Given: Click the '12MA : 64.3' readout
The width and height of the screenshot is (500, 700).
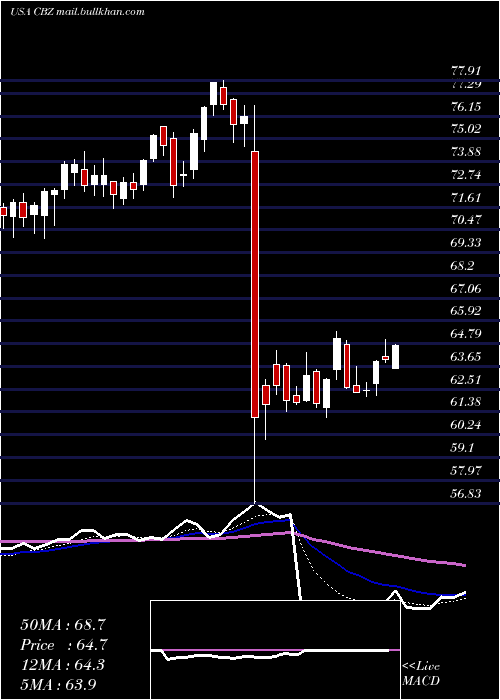Looking at the screenshot, I should click(63, 665).
